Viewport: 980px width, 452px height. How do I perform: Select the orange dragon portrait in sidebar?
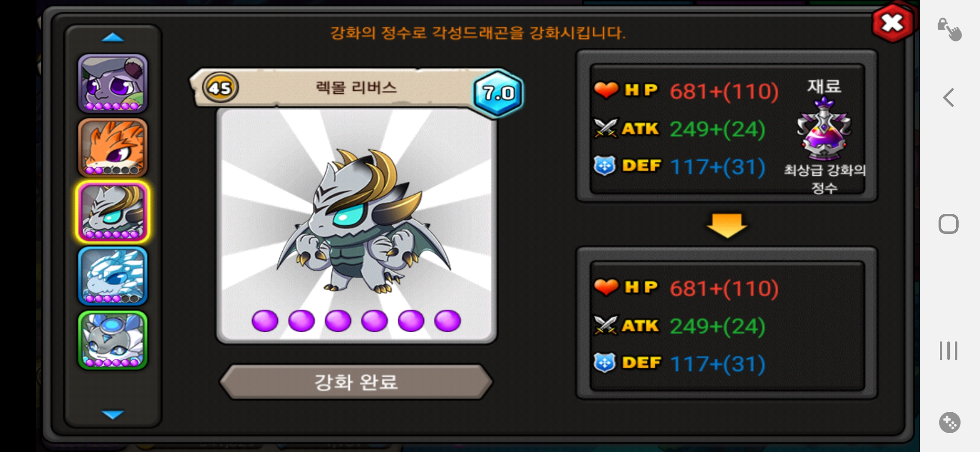(x=113, y=147)
